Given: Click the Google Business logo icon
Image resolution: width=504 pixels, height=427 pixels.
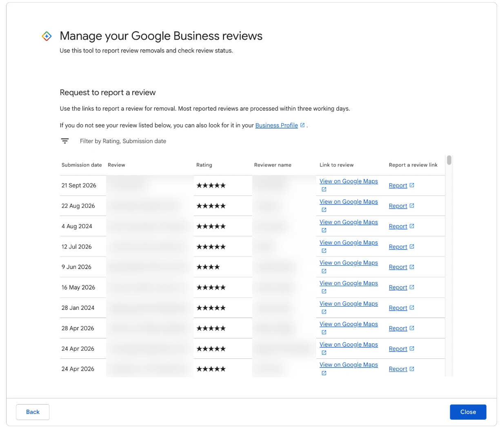Looking at the screenshot, I should (x=47, y=36).
